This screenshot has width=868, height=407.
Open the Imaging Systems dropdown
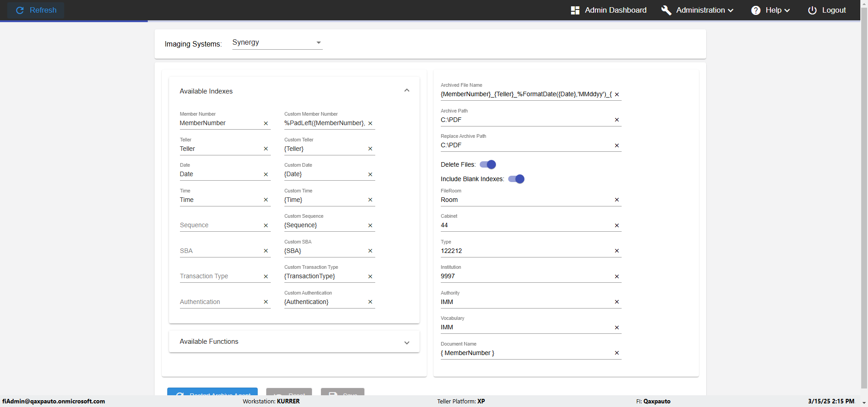(277, 42)
